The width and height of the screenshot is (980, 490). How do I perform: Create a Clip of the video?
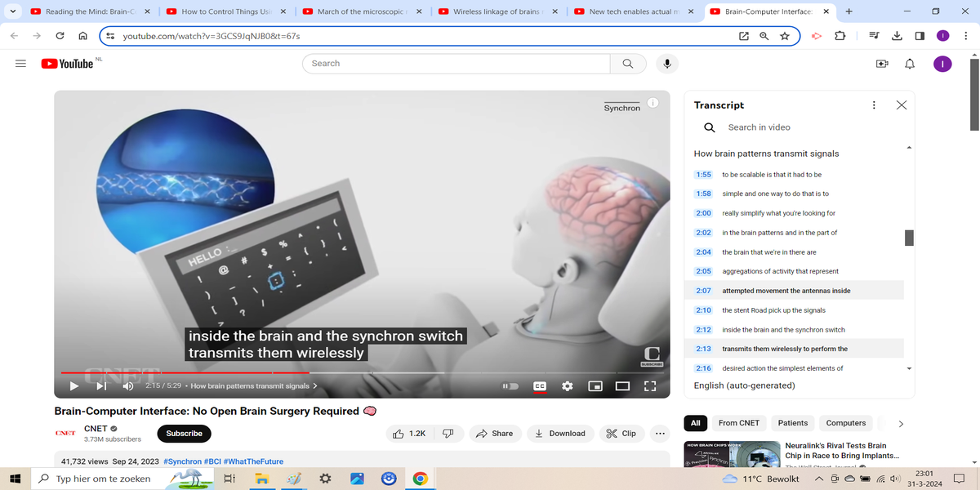(x=621, y=434)
